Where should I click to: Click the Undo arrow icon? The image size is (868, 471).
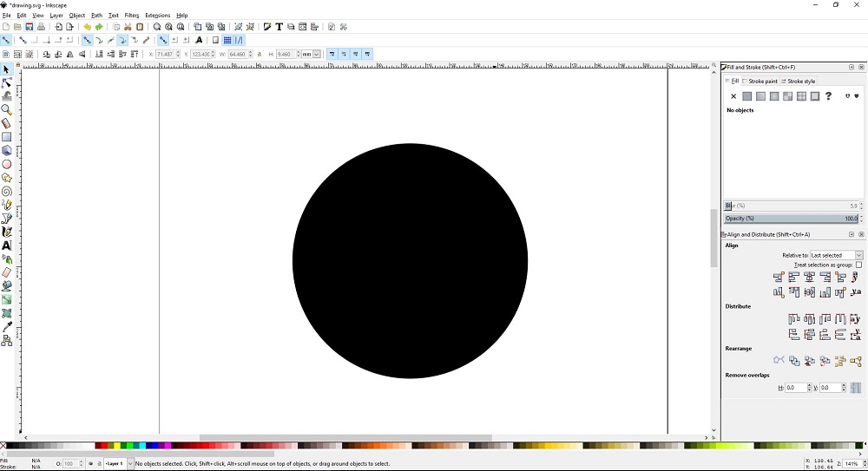coord(87,27)
